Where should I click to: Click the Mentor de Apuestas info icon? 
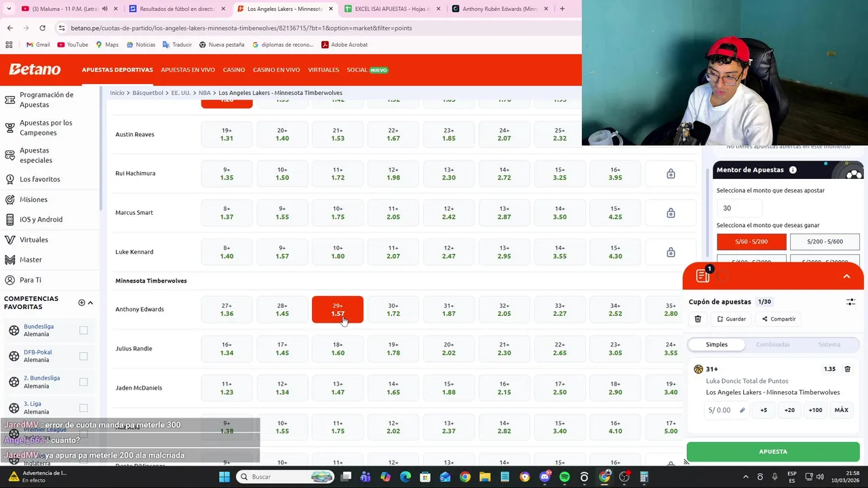coord(793,170)
